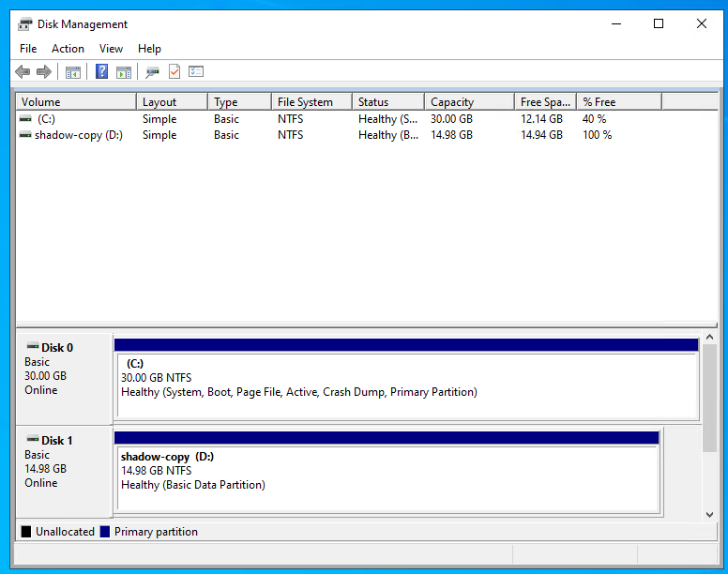
Task: Click the scroll down arrow in disk pane
Action: (x=709, y=514)
